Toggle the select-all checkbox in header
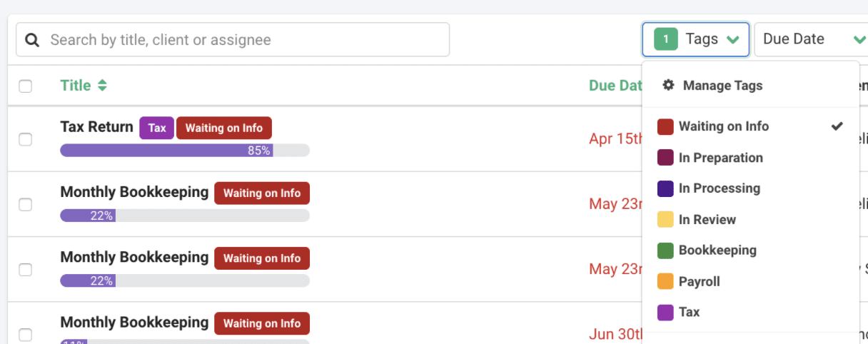The width and height of the screenshot is (868, 344). pyautogui.click(x=26, y=86)
